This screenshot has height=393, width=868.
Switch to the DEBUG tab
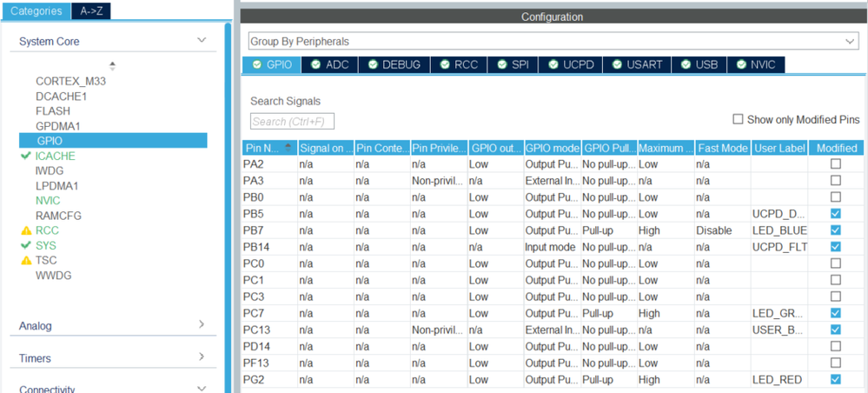pyautogui.click(x=394, y=64)
